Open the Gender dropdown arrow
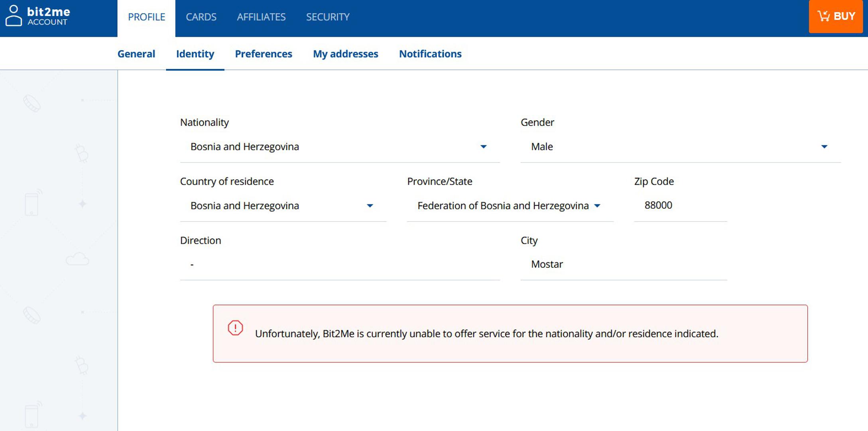Screen dimensions: 868x431 824,147
